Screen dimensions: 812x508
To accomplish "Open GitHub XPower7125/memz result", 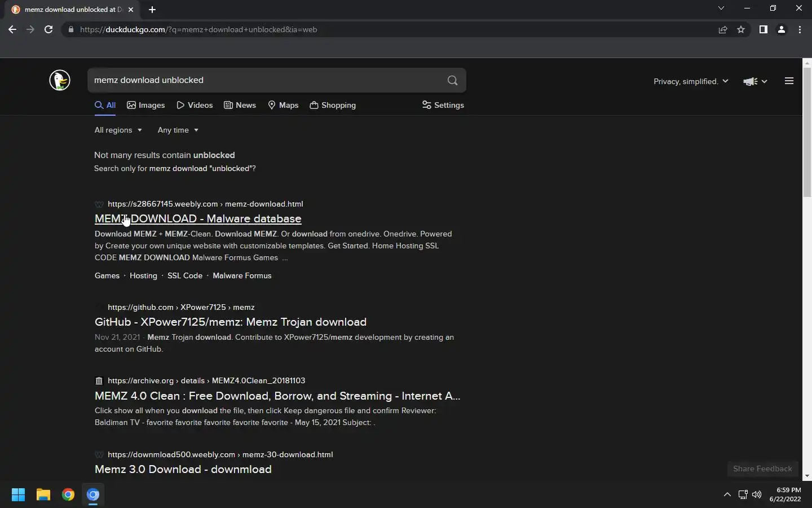I will click(231, 322).
